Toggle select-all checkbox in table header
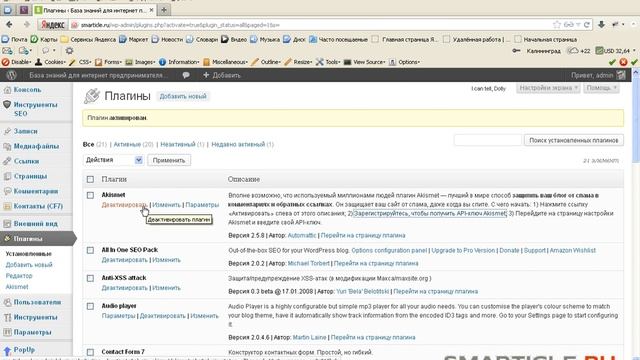Screen dimensions: 640x360 pos(90,179)
